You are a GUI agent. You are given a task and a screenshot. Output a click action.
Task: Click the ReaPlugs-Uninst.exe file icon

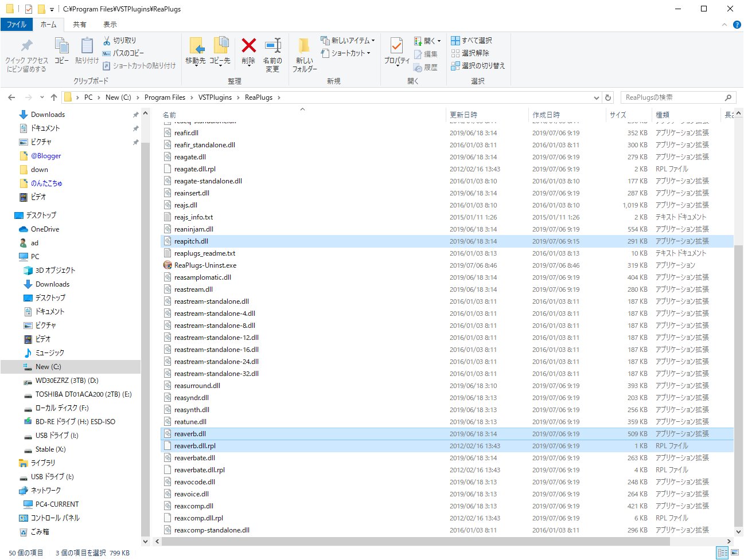tap(168, 265)
